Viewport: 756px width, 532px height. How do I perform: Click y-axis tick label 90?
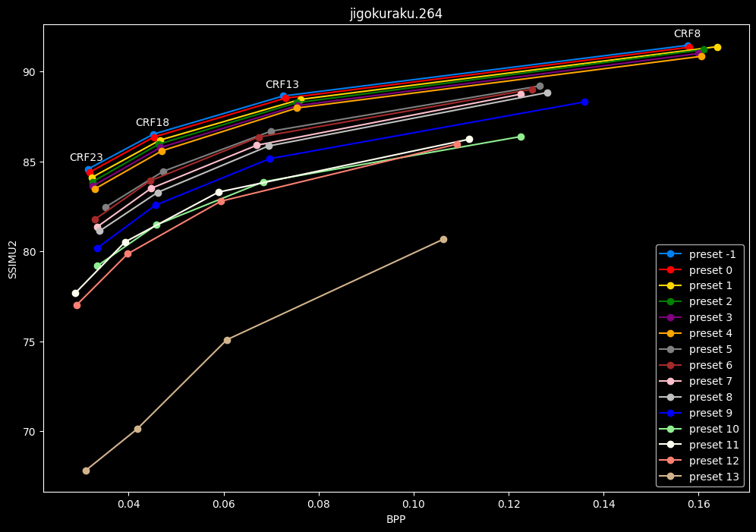click(30, 72)
